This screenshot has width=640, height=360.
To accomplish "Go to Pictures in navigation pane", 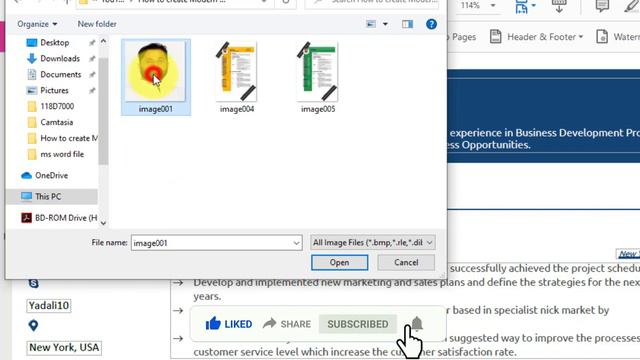I will 54,90.
